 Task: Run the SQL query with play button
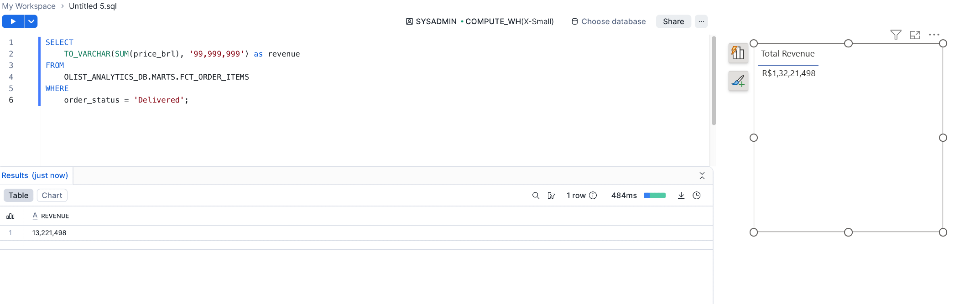tap(13, 21)
